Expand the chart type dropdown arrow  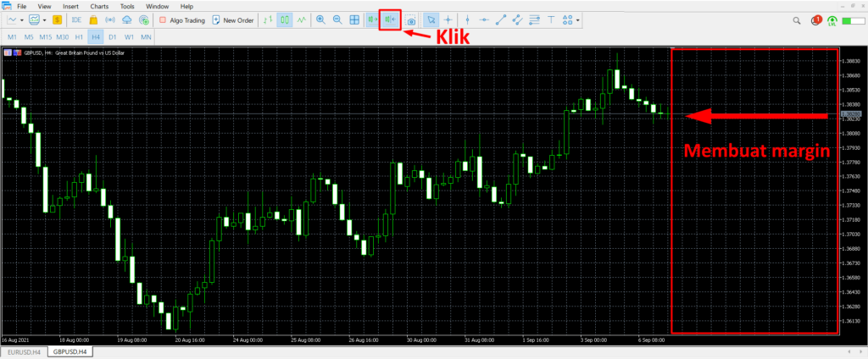(x=21, y=20)
